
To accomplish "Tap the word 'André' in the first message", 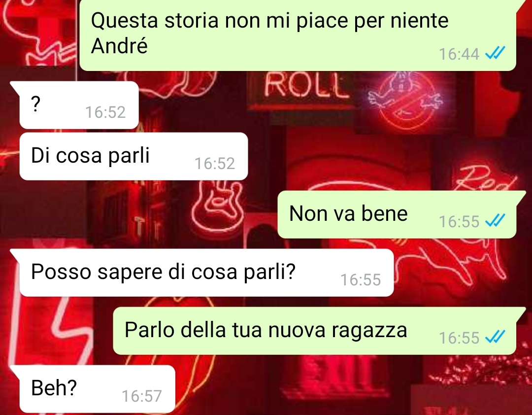I will point(119,45).
